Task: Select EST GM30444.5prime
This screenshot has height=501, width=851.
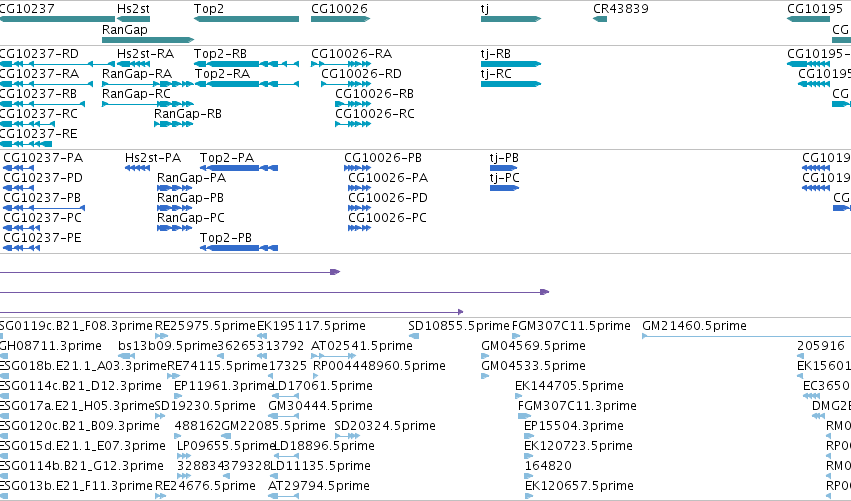Action: click(x=320, y=405)
